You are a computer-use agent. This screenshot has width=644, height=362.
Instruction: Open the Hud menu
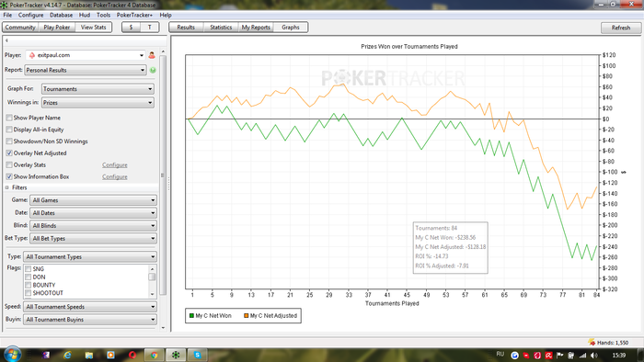point(85,16)
